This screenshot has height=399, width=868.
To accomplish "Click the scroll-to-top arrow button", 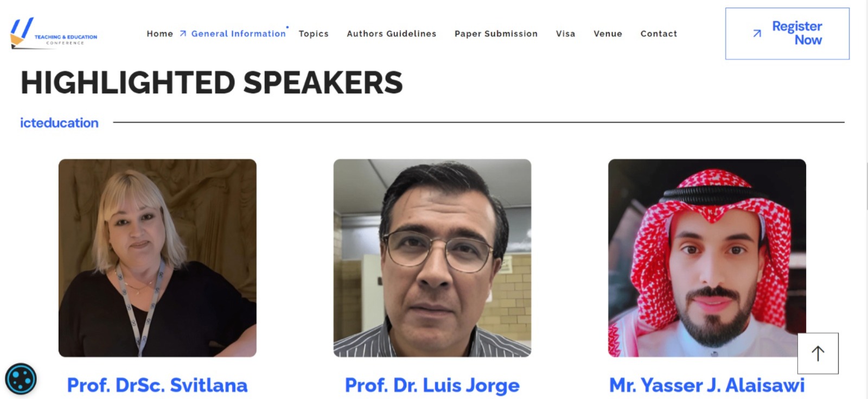I will pyautogui.click(x=818, y=353).
